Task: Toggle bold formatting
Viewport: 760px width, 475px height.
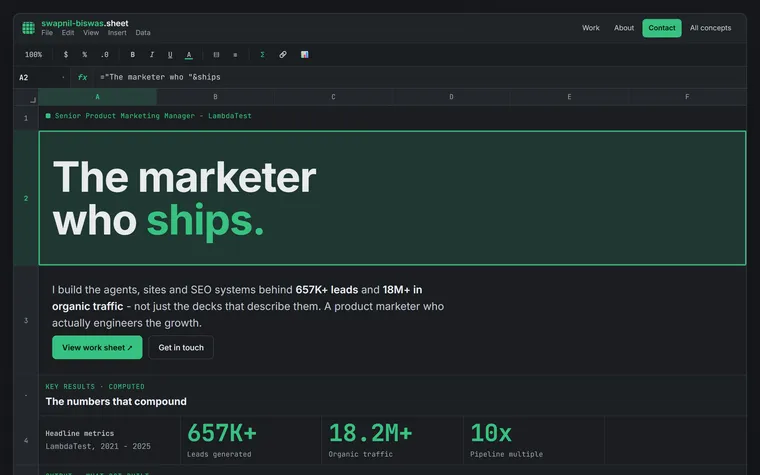Action: click(132, 55)
